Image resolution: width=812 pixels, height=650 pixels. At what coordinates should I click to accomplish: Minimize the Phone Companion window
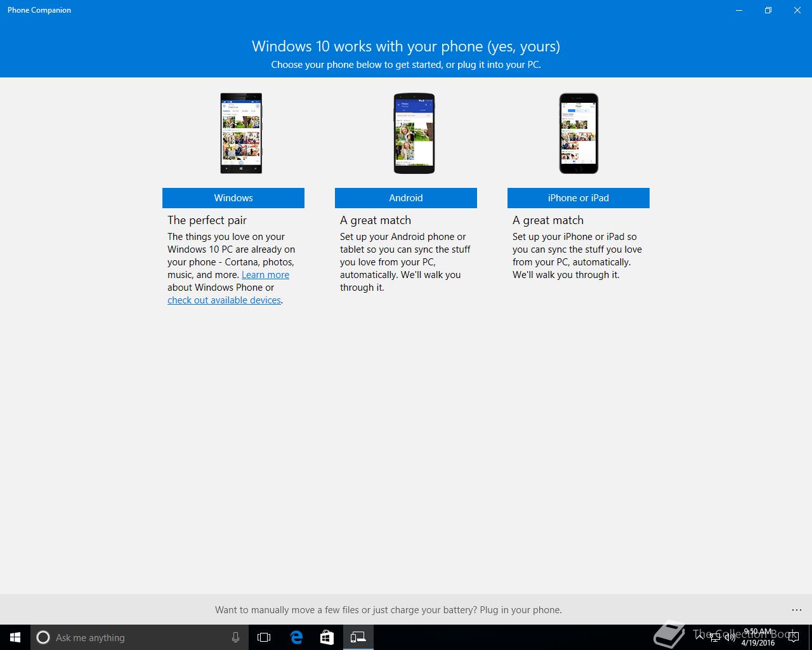[739, 10]
